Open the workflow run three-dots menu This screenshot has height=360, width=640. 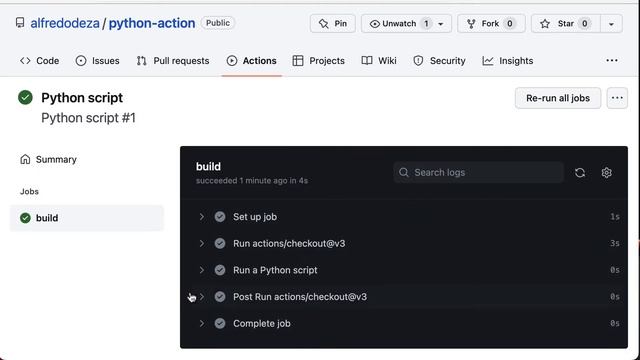617,98
